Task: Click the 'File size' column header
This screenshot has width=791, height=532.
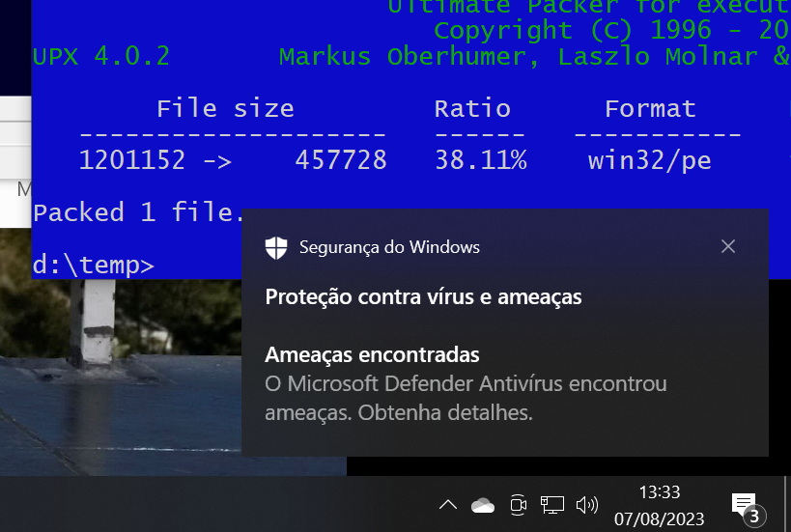Action: click(x=225, y=108)
